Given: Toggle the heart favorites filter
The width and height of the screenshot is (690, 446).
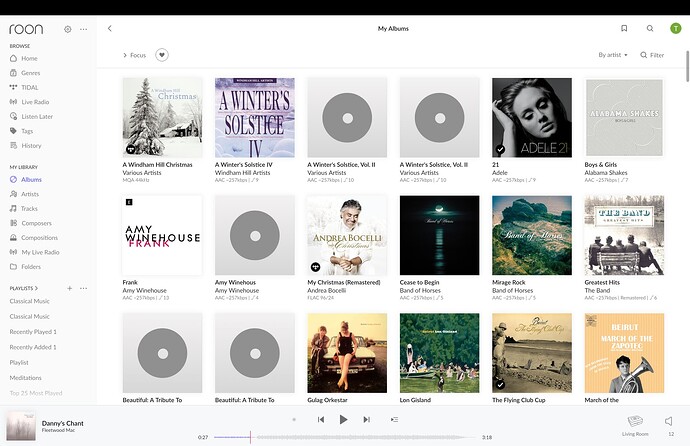Looking at the screenshot, I should point(162,55).
